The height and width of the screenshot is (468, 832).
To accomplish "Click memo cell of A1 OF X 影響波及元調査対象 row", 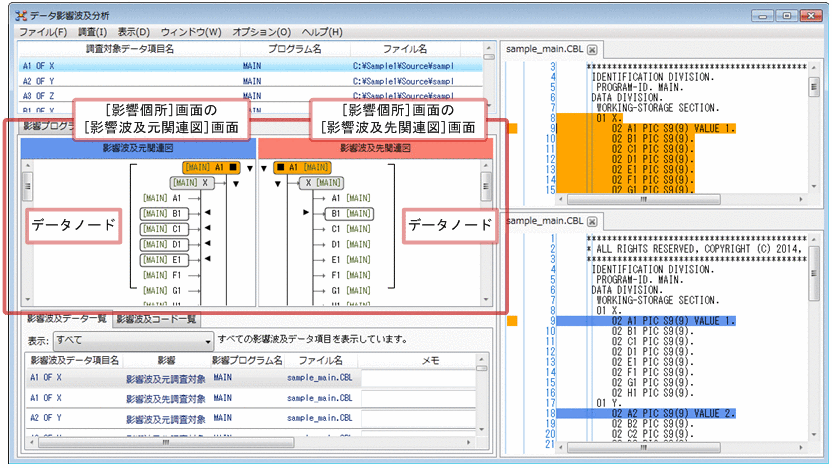I will pyautogui.click(x=418, y=378).
